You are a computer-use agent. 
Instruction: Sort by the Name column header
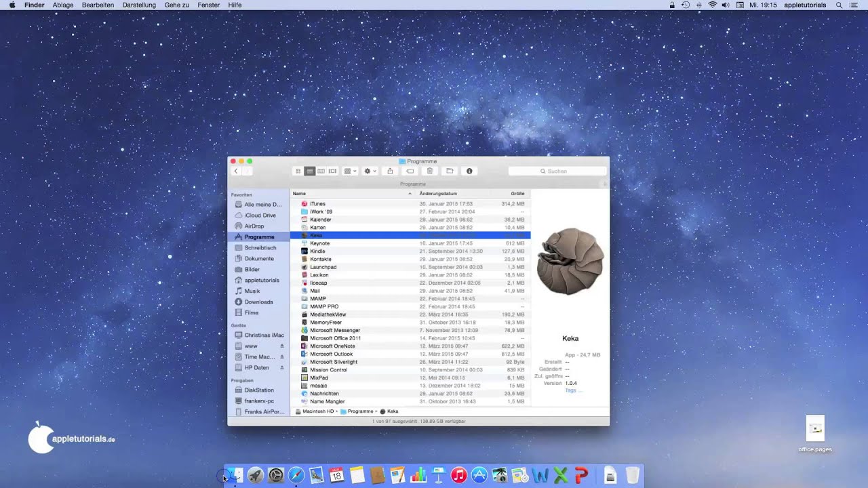(353, 194)
